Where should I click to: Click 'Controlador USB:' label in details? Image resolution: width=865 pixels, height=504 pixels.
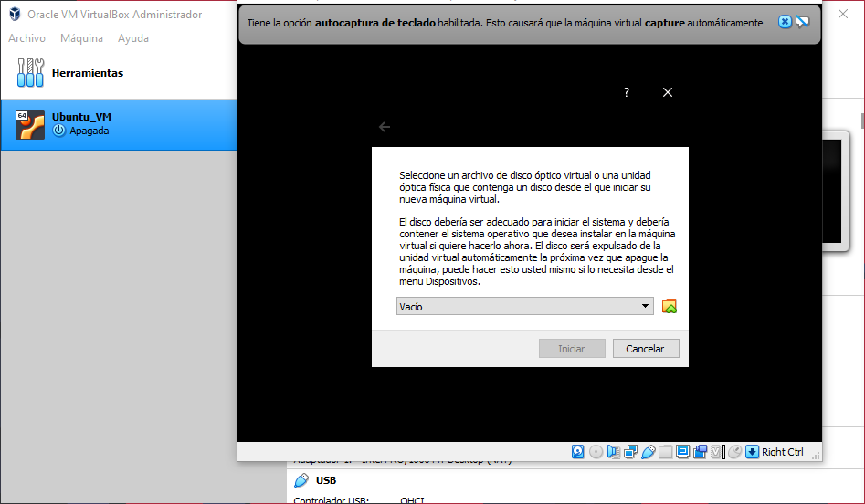tap(331, 500)
